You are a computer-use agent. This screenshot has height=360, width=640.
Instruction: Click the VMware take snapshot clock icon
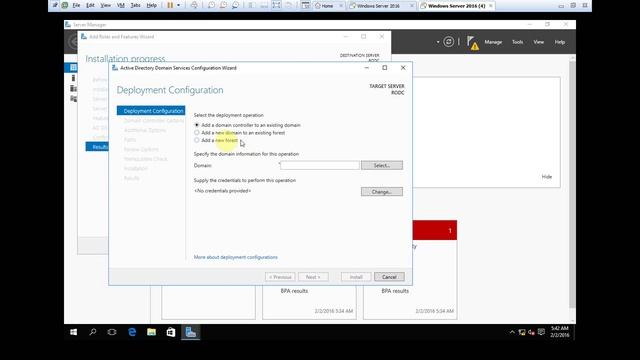211,5
